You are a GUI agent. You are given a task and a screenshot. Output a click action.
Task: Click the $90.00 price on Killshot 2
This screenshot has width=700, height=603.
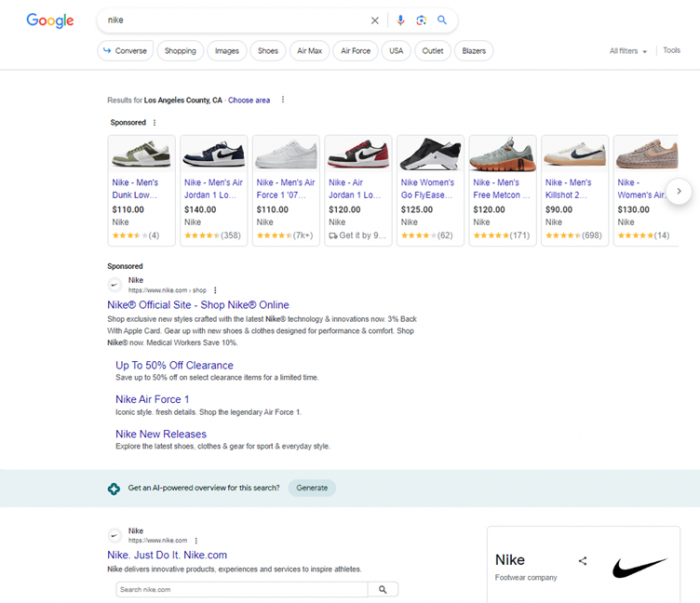click(559, 210)
